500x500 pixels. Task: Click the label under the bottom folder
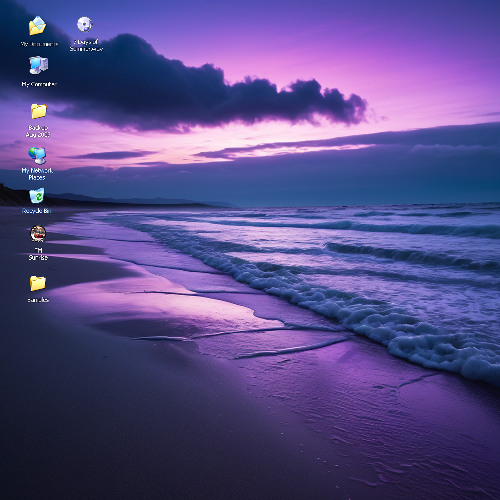click(38, 300)
